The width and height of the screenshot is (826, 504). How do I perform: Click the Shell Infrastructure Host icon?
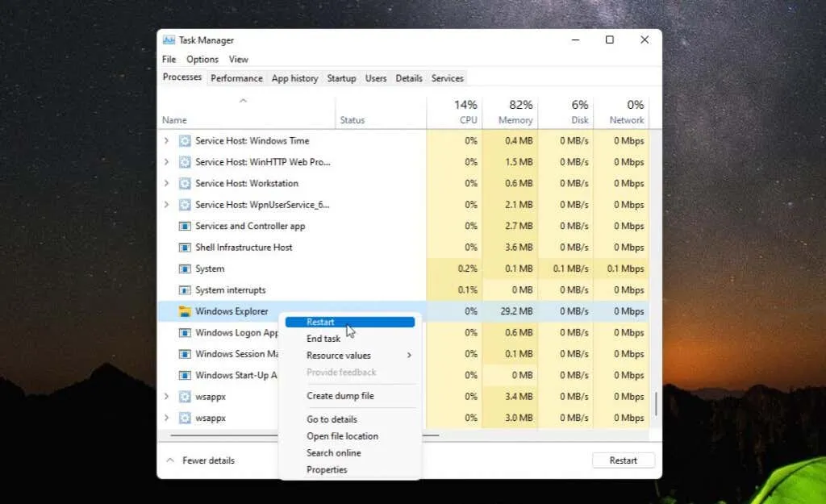184,248
